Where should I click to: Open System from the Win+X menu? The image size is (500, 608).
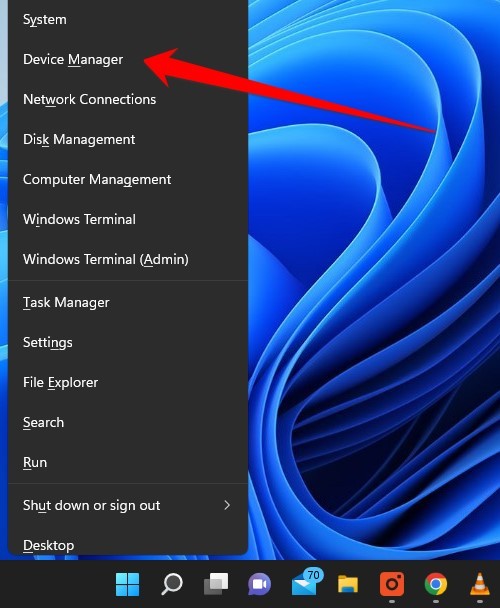[128, 19]
